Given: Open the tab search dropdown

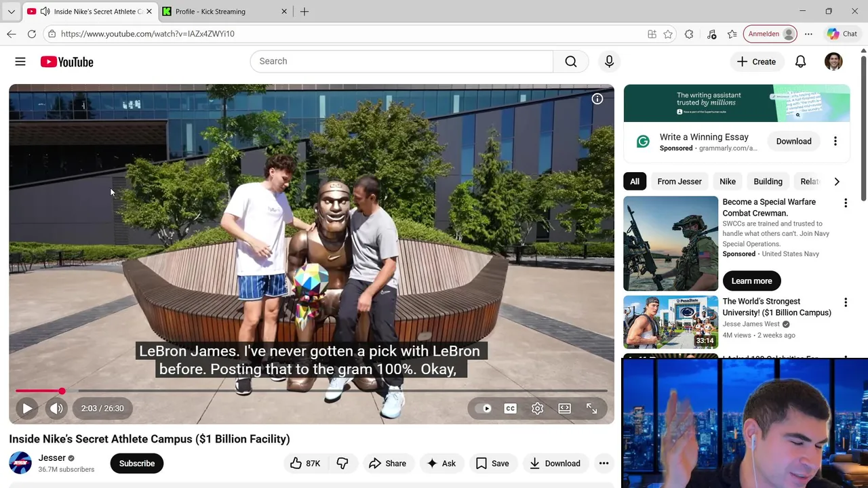Looking at the screenshot, I should pyautogui.click(x=11, y=12).
